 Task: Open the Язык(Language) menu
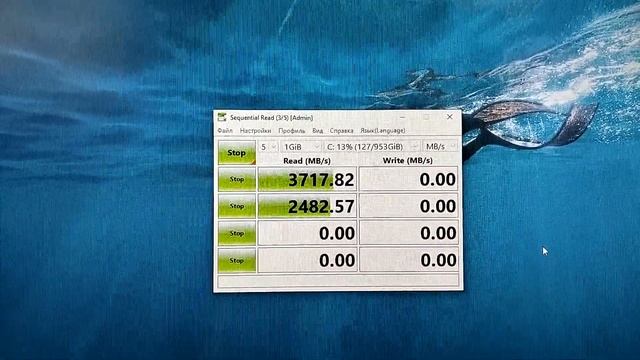point(382,131)
